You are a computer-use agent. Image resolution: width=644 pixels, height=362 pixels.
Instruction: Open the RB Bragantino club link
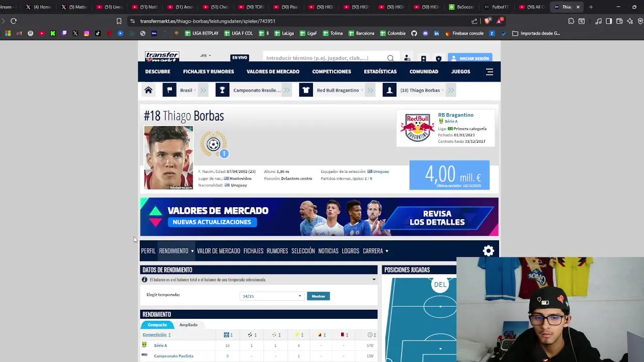(455, 115)
